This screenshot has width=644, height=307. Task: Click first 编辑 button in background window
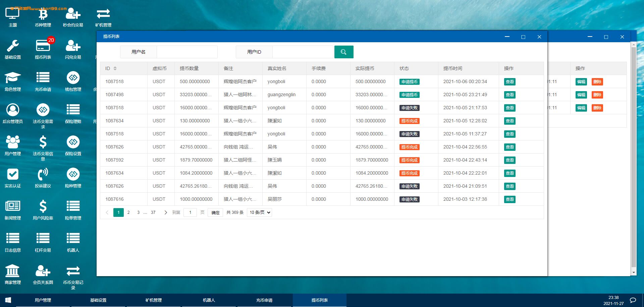(581, 82)
